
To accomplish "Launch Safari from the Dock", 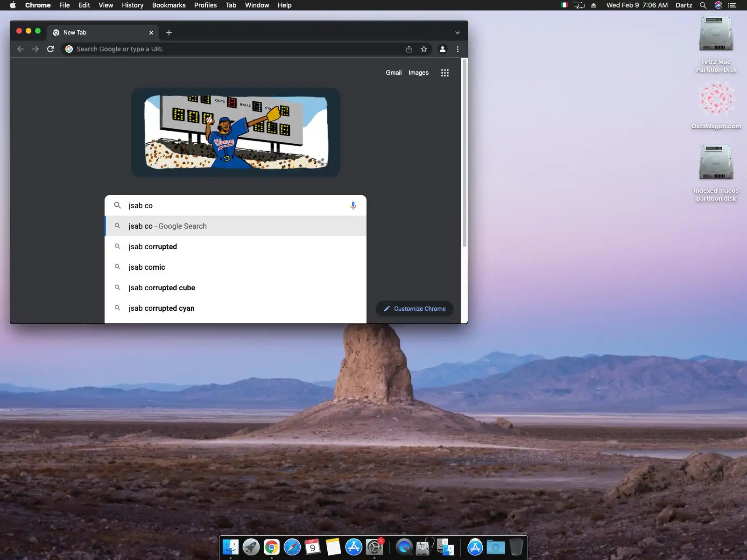I will (x=292, y=547).
